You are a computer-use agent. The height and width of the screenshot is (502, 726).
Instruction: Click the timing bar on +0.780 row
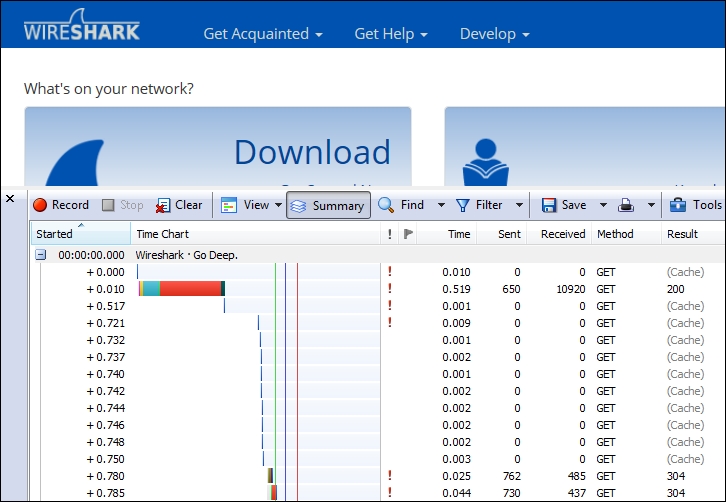pyautogui.click(x=270, y=476)
